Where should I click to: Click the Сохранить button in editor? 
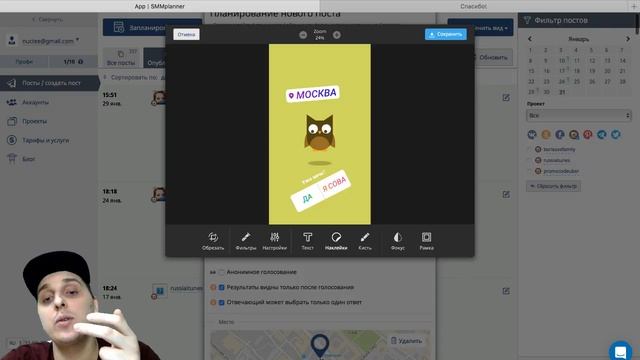pos(445,34)
